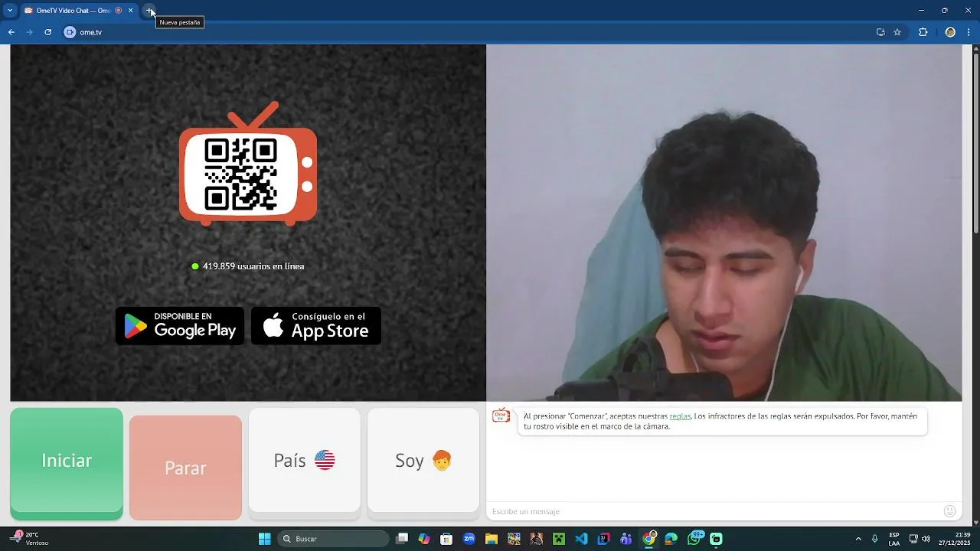Open Microsoft Edge from the taskbar
Screen dimensions: 980x551
(x=671, y=539)
